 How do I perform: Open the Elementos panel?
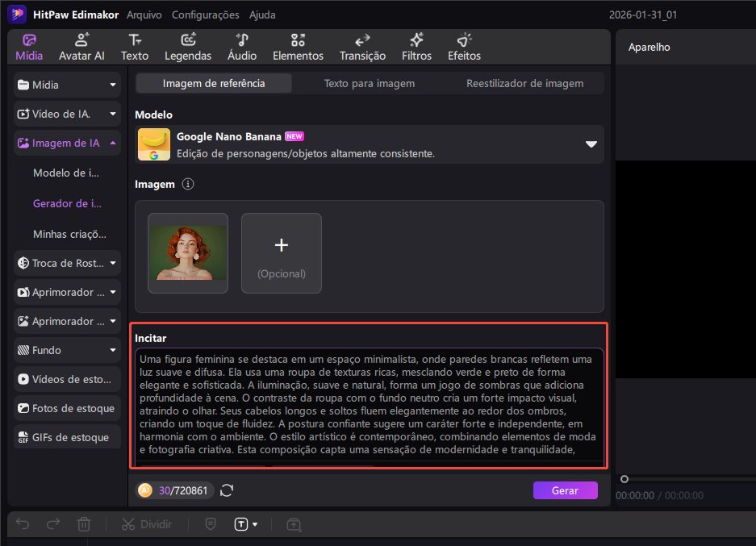coord(298,48)
